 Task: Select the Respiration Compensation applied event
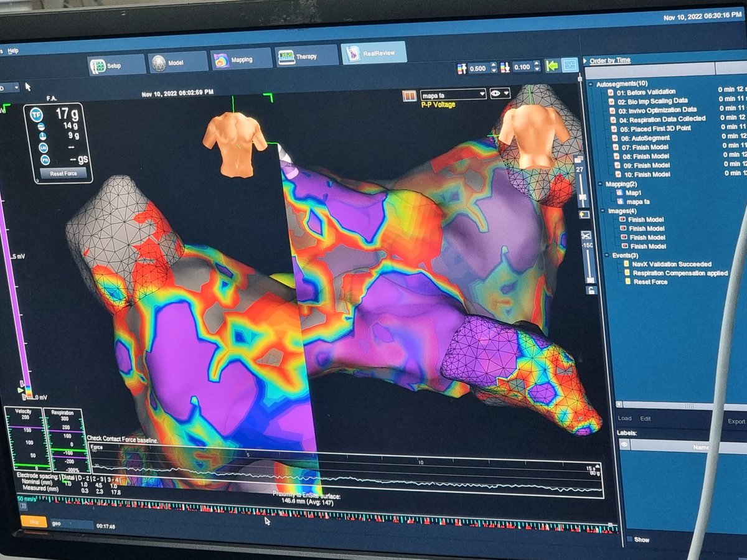pos(680,273)
